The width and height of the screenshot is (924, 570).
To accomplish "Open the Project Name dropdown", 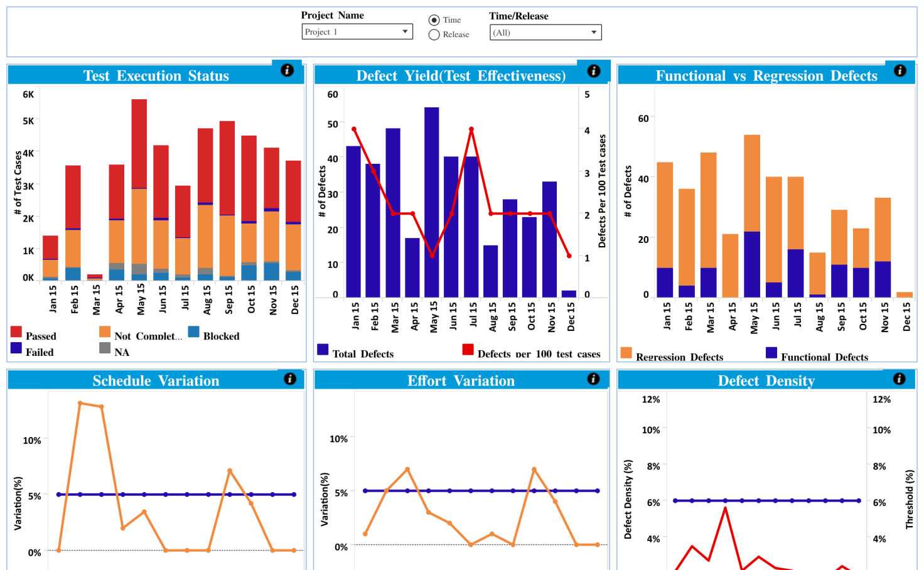I will [357, 31].
